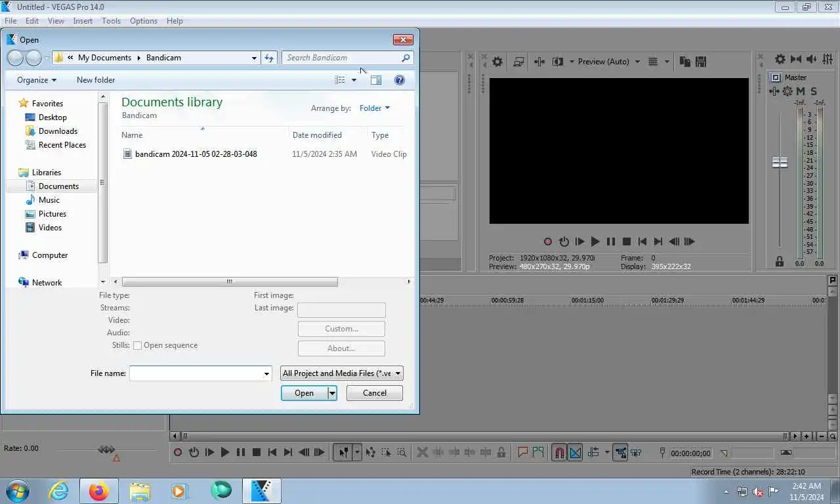The image size is (840, 504).
Task: Click Play button under the video preview
Action: click(595, 241)
